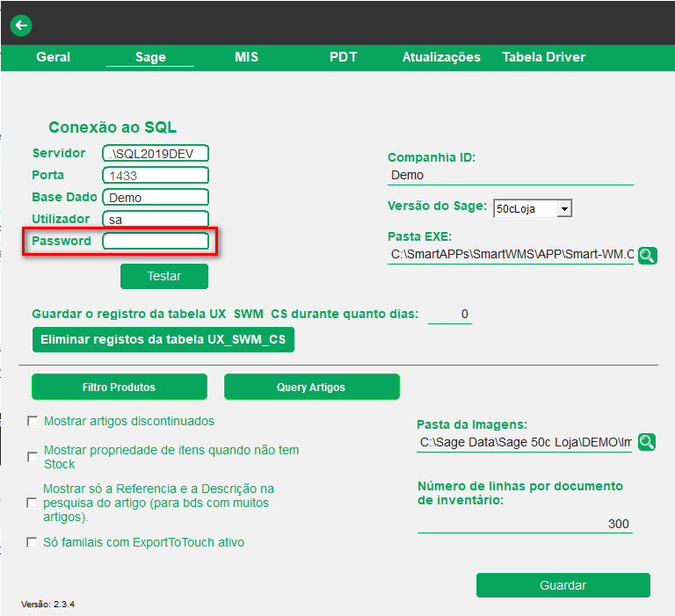This screenshot has height=616, width=675.
Task: Click the days-to-keep field showing 0
Action: tap(450, 315)
